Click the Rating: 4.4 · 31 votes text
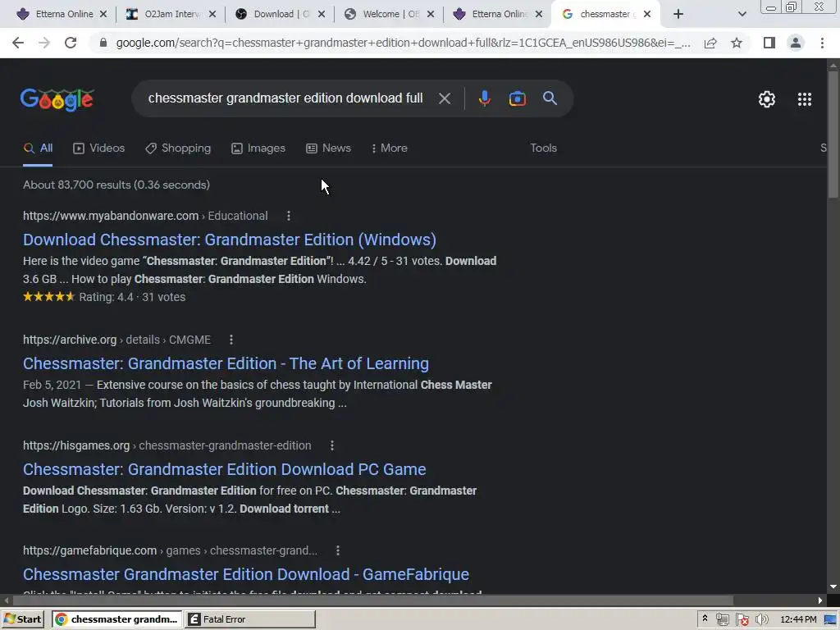This screenshot has width=840, height=630. (132, 297)
